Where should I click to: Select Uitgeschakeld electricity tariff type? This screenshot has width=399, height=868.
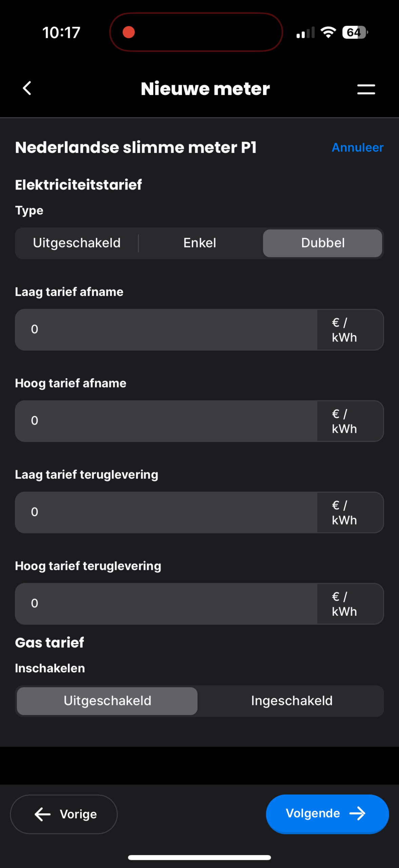[x=77, y=243]
